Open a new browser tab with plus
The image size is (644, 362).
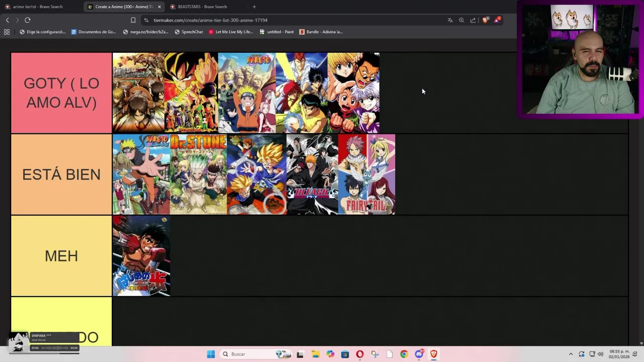click(254, 7)
